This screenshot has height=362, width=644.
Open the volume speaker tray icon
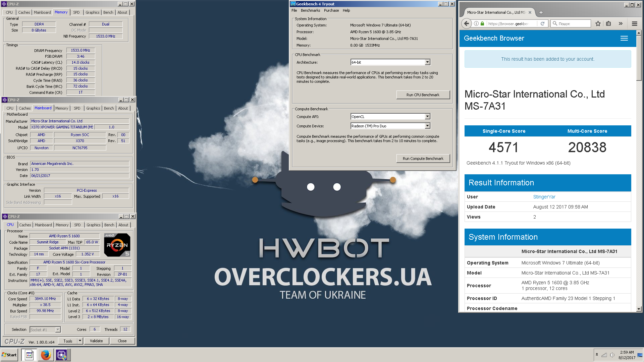click(x=612, y=355)
